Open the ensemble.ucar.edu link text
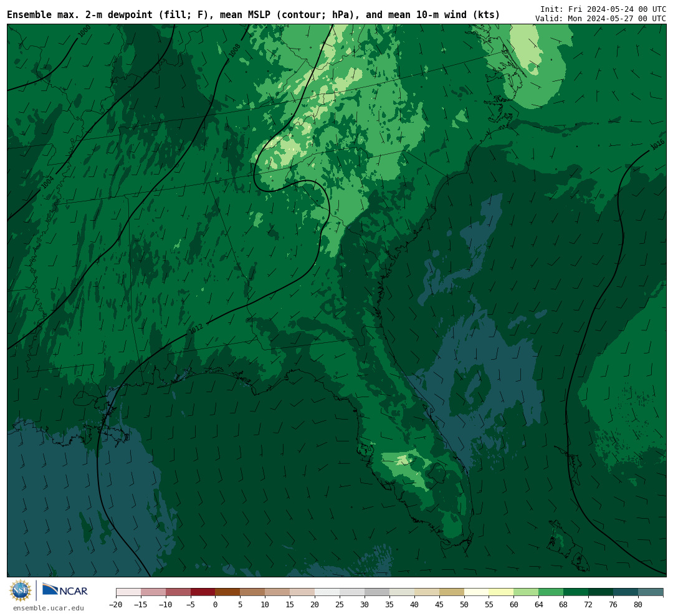 coord(49,608)
